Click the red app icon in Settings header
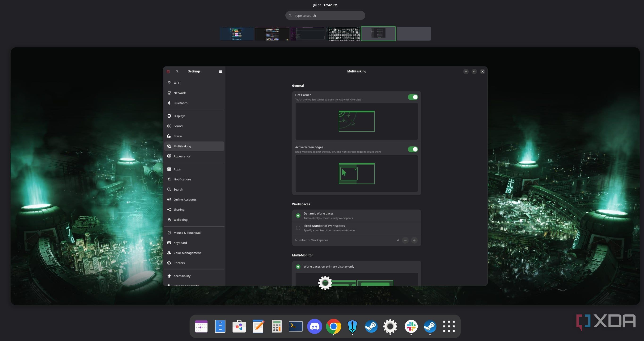Screen dimensions: 644x341 pyautogui.click(x=168, y=71)
